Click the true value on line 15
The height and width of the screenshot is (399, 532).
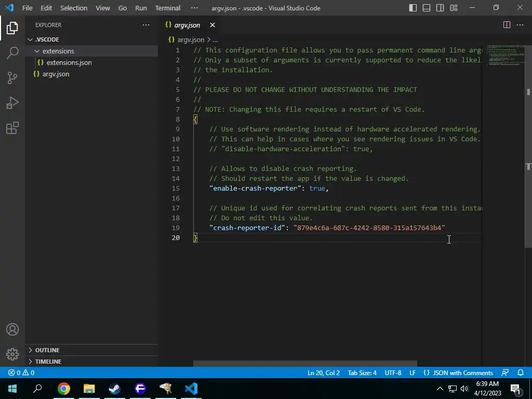coord(317,188)
